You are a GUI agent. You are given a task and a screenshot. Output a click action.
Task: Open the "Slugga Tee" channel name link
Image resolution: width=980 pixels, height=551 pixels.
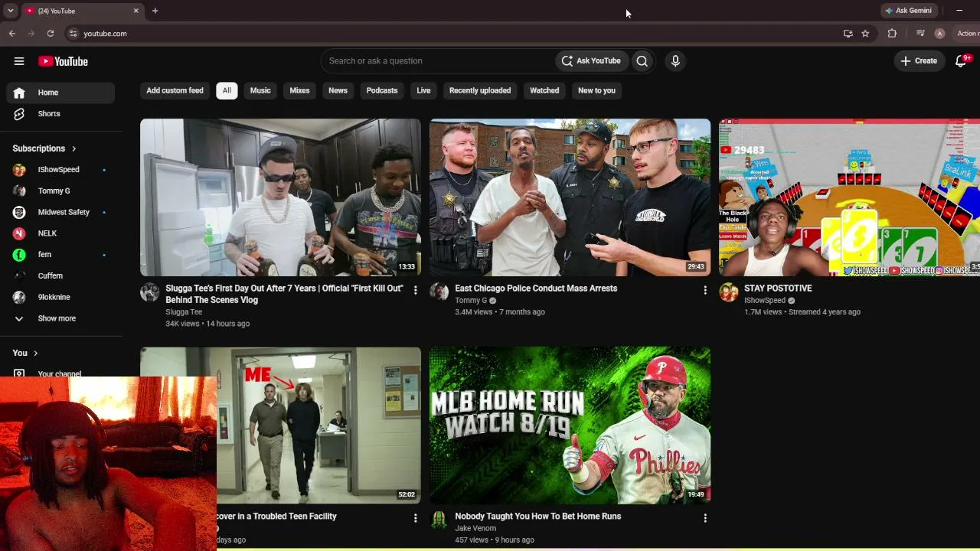(184, 312)
